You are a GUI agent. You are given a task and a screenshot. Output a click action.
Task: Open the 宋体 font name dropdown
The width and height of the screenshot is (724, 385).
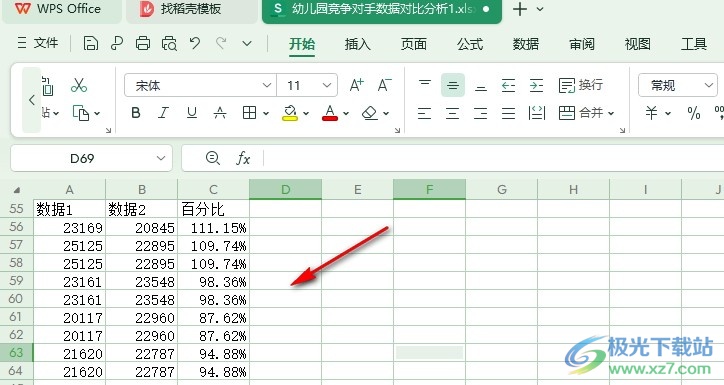tap(200, 85)
